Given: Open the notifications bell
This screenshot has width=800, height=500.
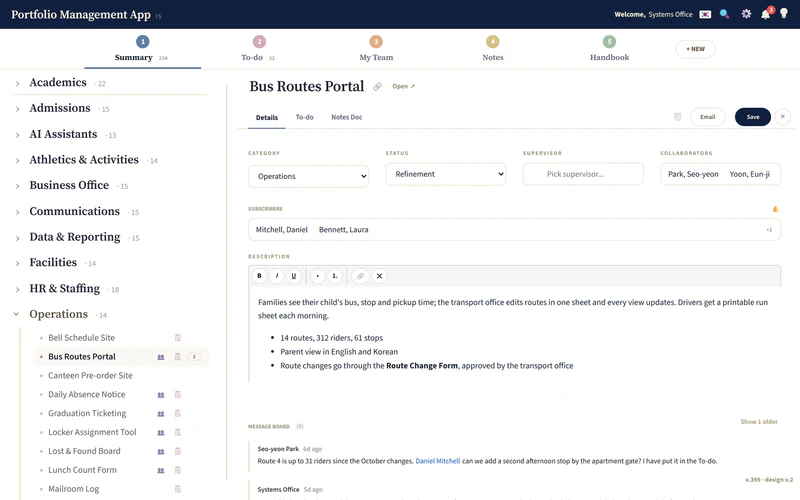Looking at the screenshot, I should click(x=765, y=14).
